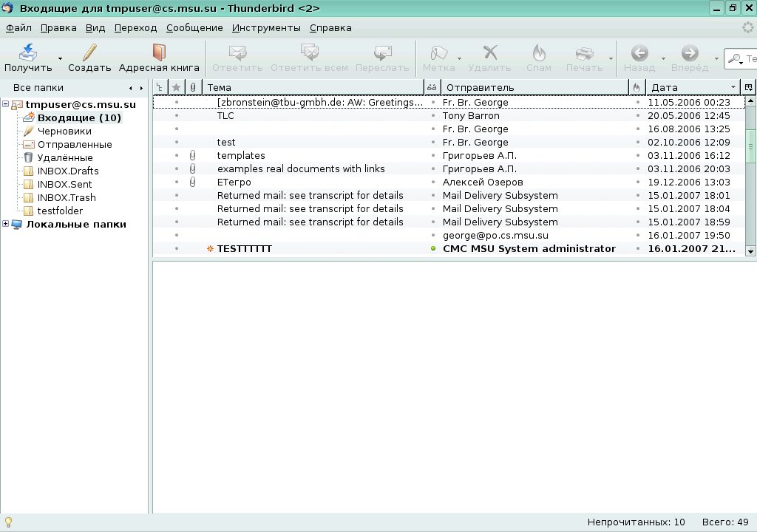Open the column picker dropdown in message list
757x532 pixels.
(749, 87)
